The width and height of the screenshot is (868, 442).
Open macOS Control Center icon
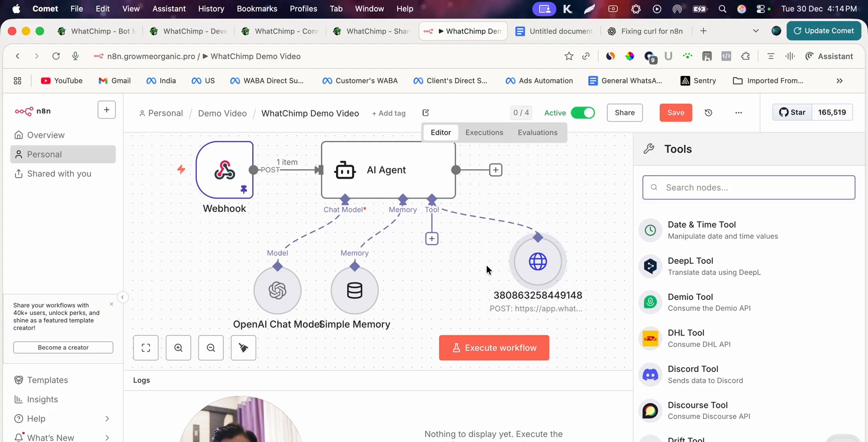tap(761, 9)
